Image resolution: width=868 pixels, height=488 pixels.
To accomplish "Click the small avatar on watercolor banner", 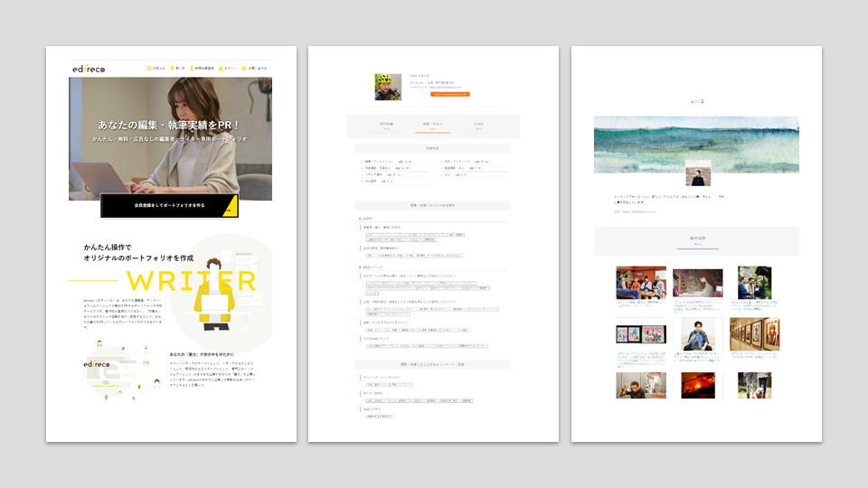I will coord(696,173).
